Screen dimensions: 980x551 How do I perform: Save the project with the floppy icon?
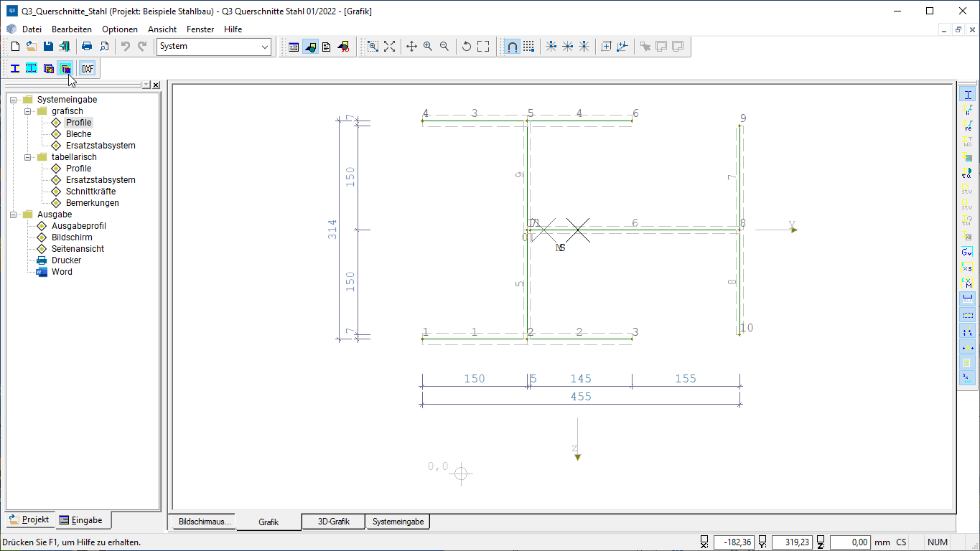pos(48,46)
